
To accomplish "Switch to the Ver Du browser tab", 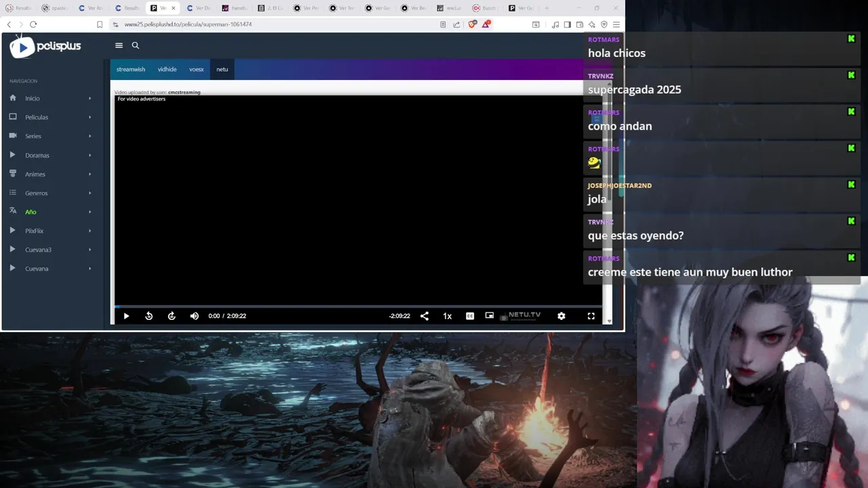I will tap(198, 8).
